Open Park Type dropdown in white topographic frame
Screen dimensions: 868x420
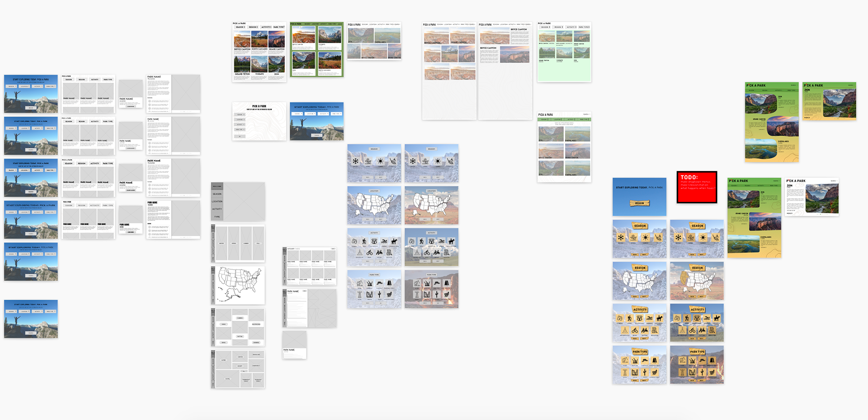point(240,129)
